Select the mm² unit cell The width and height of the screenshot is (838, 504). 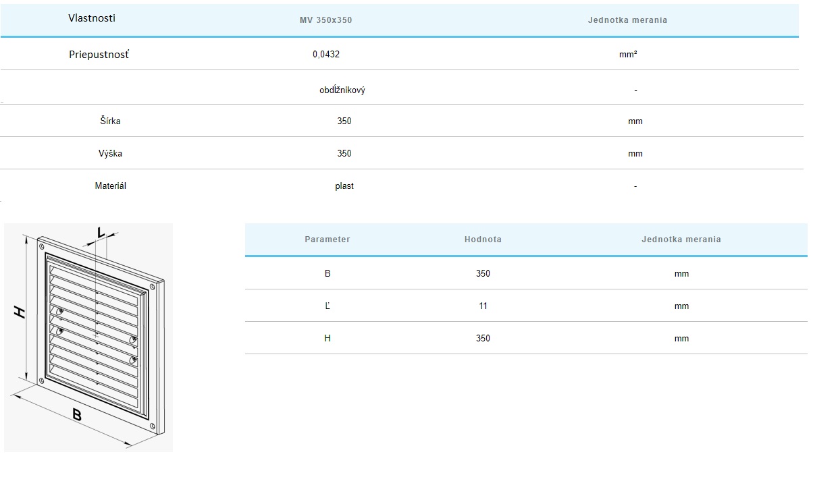pos(628,55)
